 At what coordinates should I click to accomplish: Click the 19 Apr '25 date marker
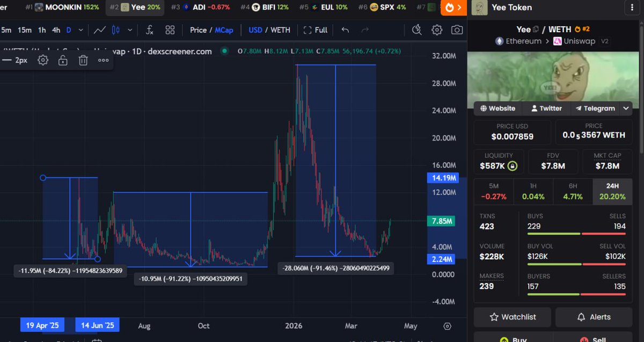point(42,325)
